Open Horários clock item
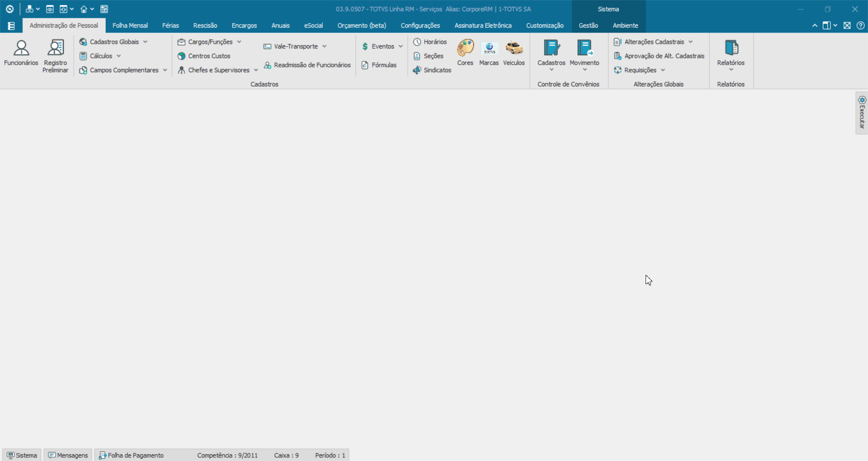This screenshot has height=461, width=868. (x=430, y=42)
